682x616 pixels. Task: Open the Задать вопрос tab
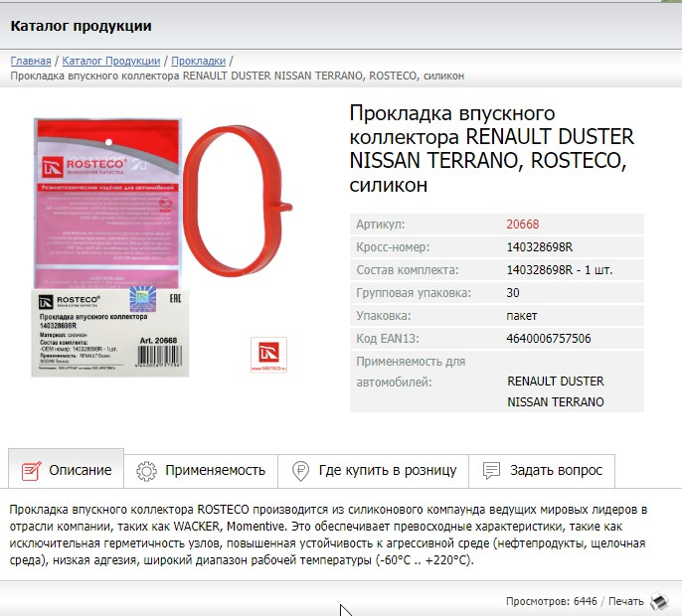(542, 470)
